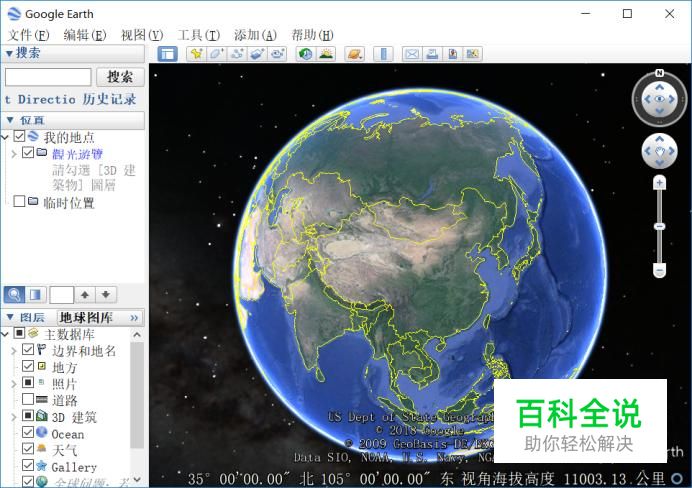Click the N north indicator on compass

[659, 73]
